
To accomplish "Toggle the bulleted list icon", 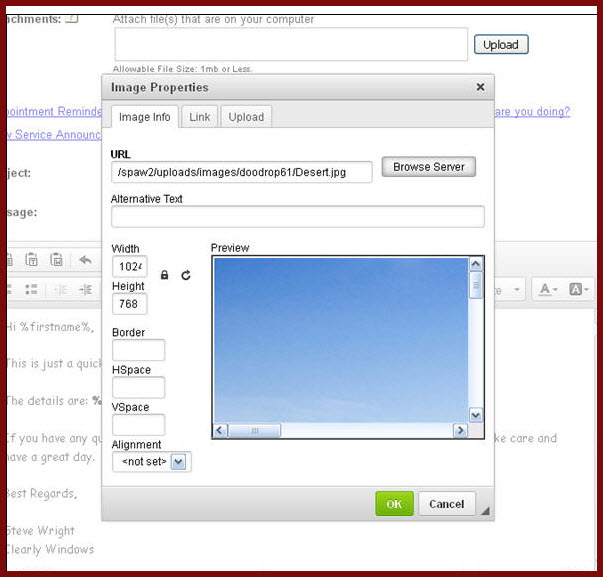I will tap(31, 289).
